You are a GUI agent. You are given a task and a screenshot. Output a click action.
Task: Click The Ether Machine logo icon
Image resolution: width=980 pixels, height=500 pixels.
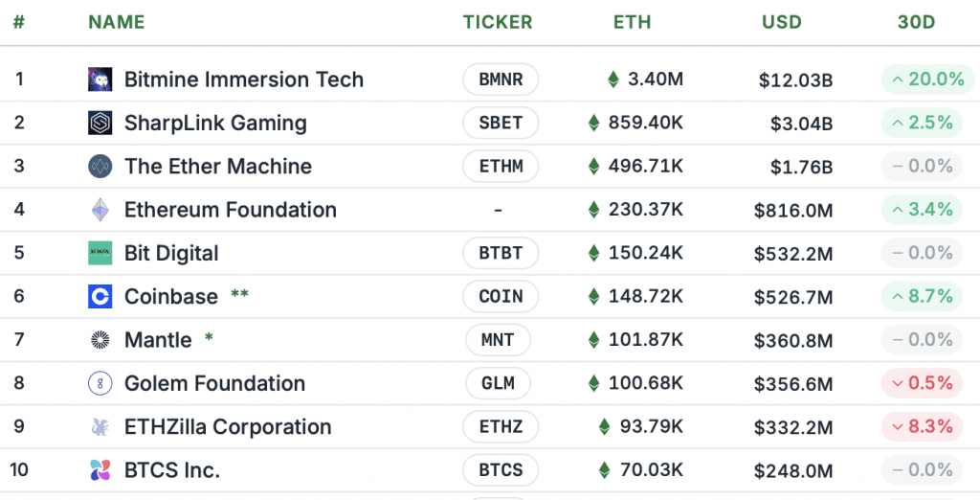[x=100, y=167]
